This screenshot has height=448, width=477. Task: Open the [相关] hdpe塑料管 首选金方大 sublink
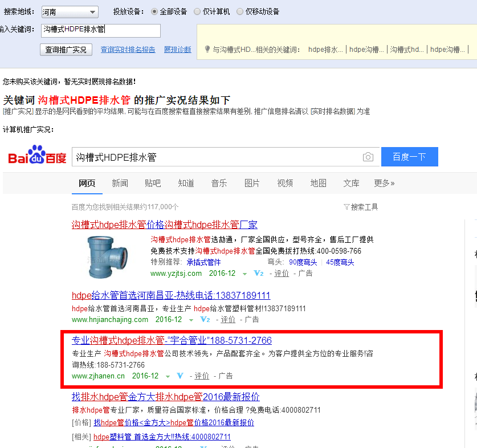pyautogui.click(x=162, y=437)
